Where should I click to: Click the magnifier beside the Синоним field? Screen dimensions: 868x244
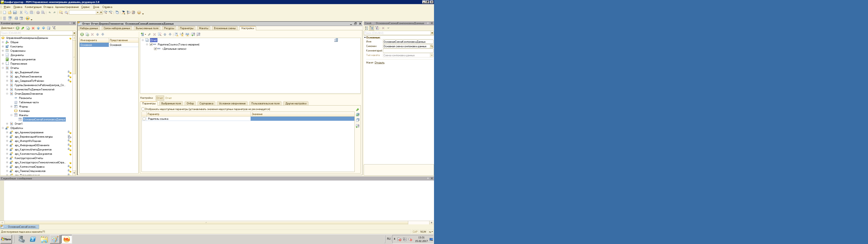tap(431, 46)
